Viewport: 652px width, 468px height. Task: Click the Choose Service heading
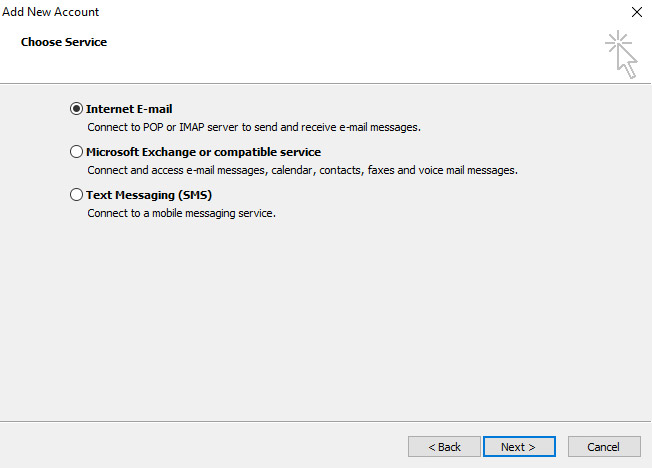pyautogui.click(x=64, y=42)
